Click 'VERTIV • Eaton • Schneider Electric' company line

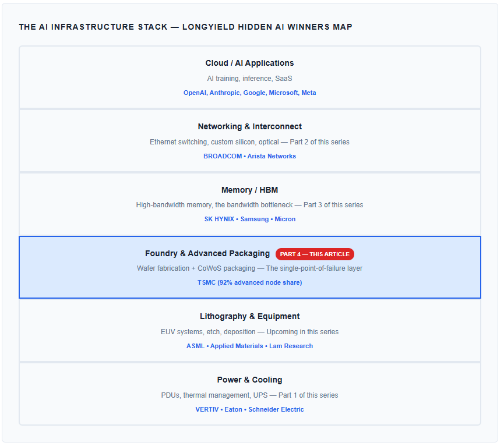249,409
